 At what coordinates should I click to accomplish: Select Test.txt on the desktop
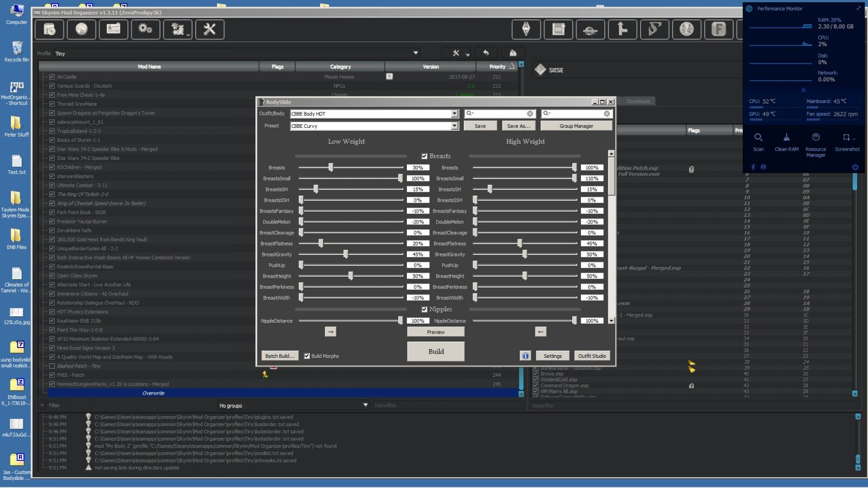pos(17,165)
